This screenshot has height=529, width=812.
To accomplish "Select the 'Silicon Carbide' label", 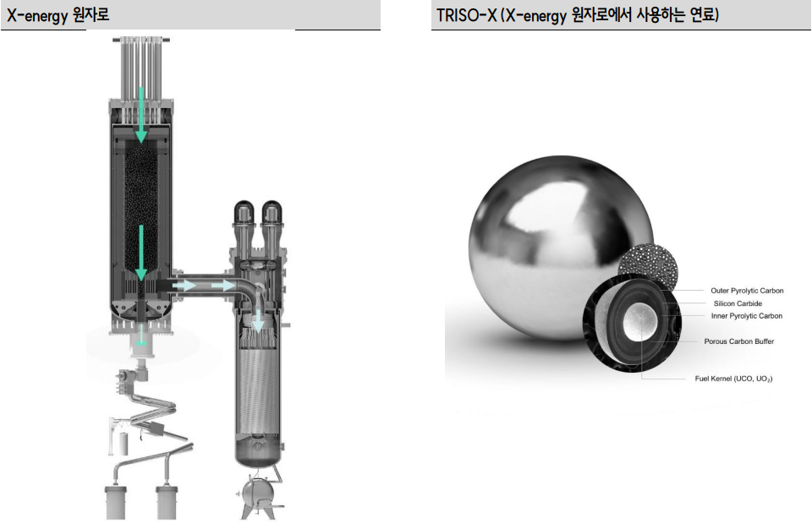I will 738,303.
